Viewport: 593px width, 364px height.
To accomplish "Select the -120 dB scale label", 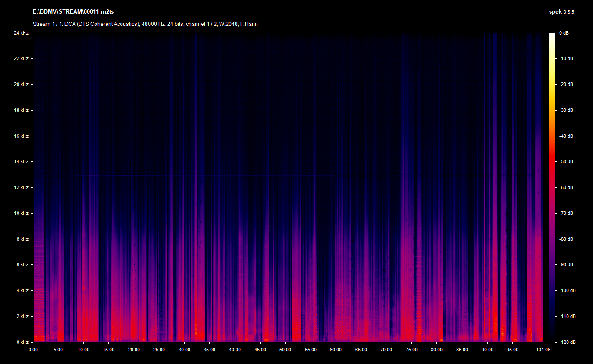I will tap(567, 342).
